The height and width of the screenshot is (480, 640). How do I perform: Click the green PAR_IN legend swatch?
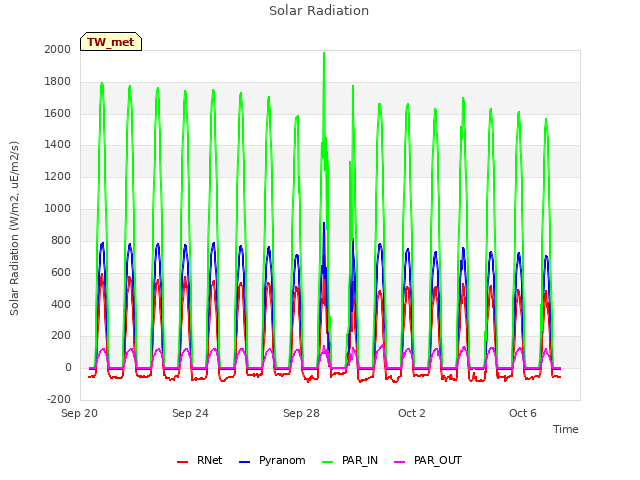[x=328, y=462]
